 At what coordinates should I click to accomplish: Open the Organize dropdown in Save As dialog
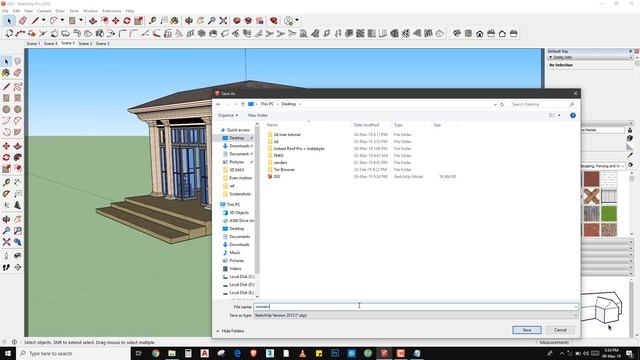[x=227, y=116]
